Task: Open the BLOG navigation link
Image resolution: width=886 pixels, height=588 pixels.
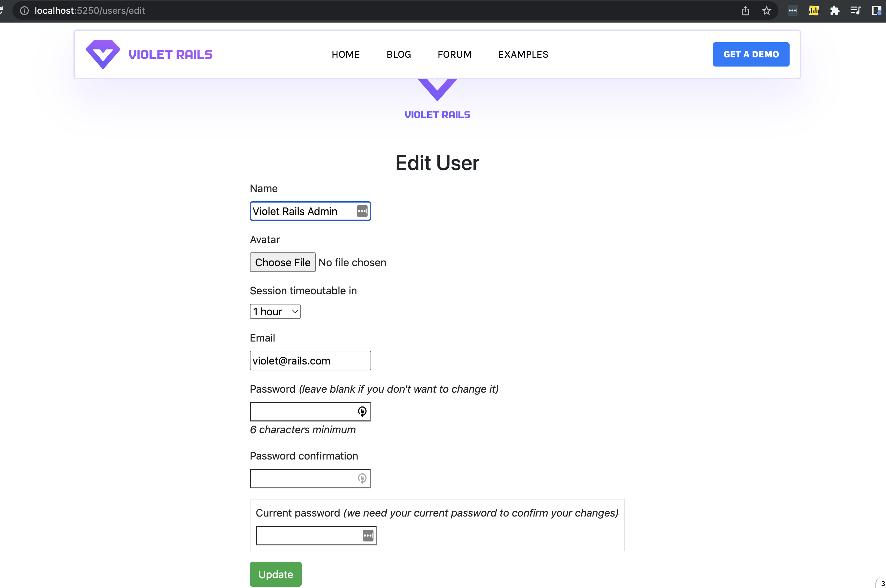Action: coord(398,54)
